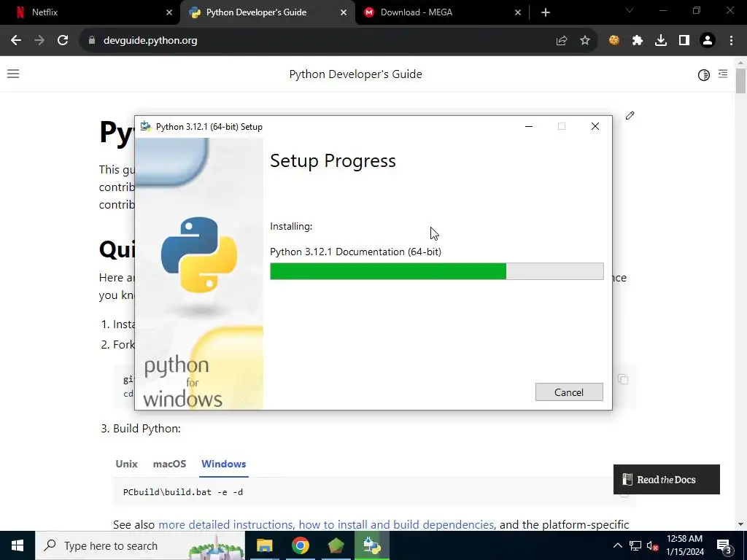Image resolution: width=747 pixels, height=560 pixels.
Task: Open the taskbar clock and date
Action: point(684,545)
